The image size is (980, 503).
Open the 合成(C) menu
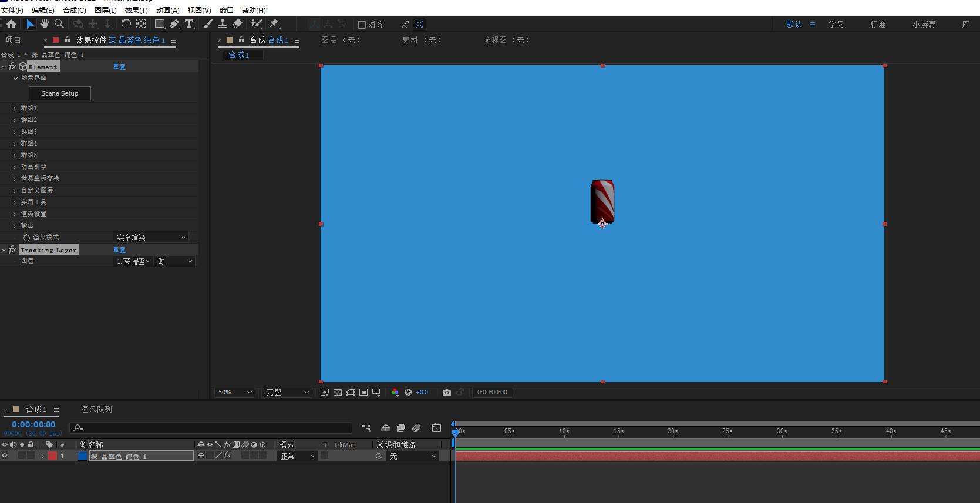(x=75, y=10)
